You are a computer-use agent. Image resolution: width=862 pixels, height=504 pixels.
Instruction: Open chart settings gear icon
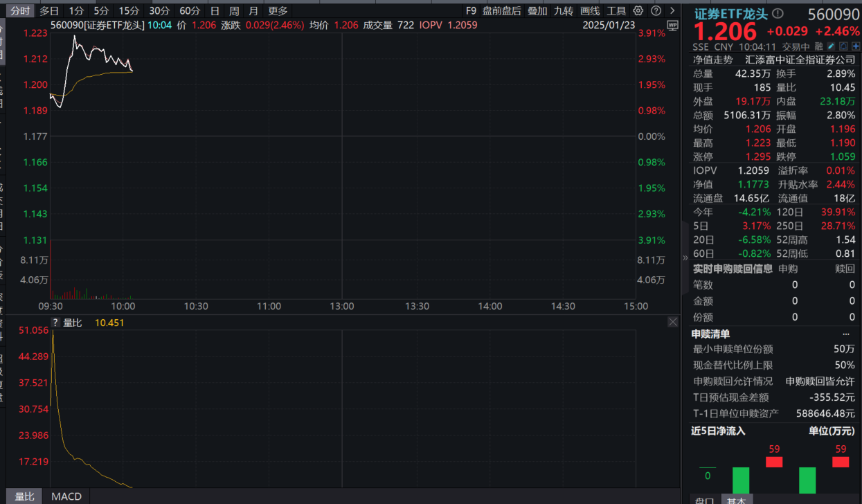pyautogui.click(x=638, y=11)
